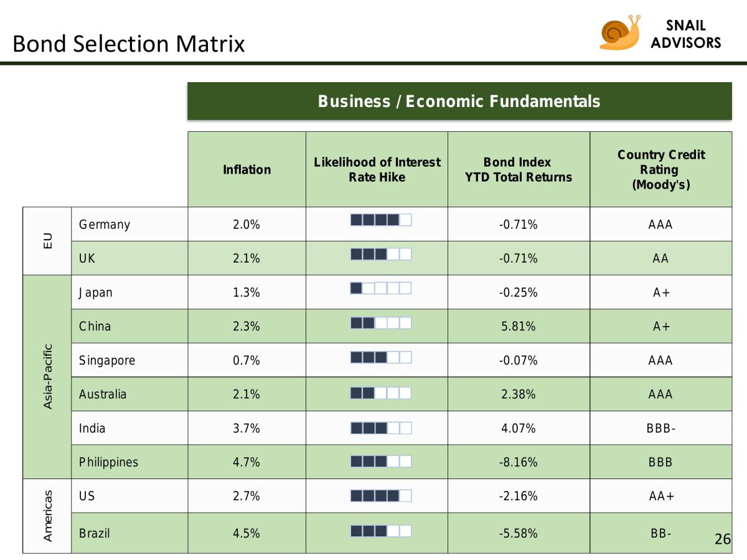
Task: Click the US rate hike likelihood bar
Action: [381, 496]
